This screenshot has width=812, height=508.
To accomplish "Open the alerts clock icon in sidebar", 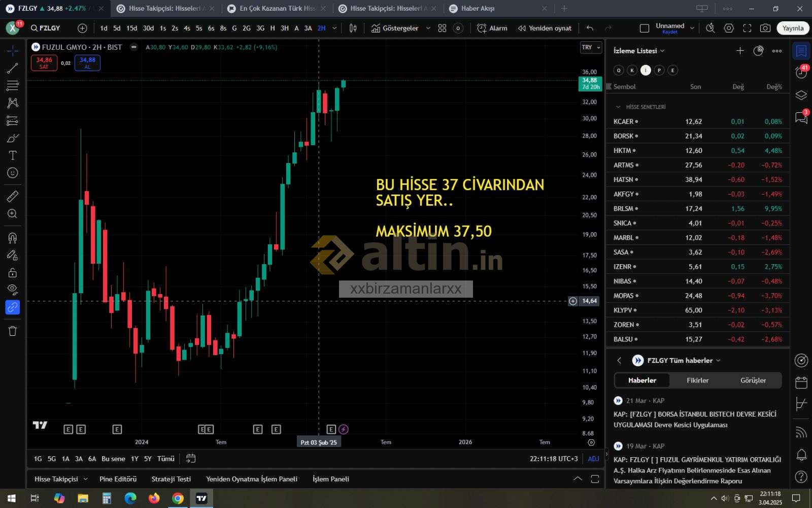I will pos(801,72).
